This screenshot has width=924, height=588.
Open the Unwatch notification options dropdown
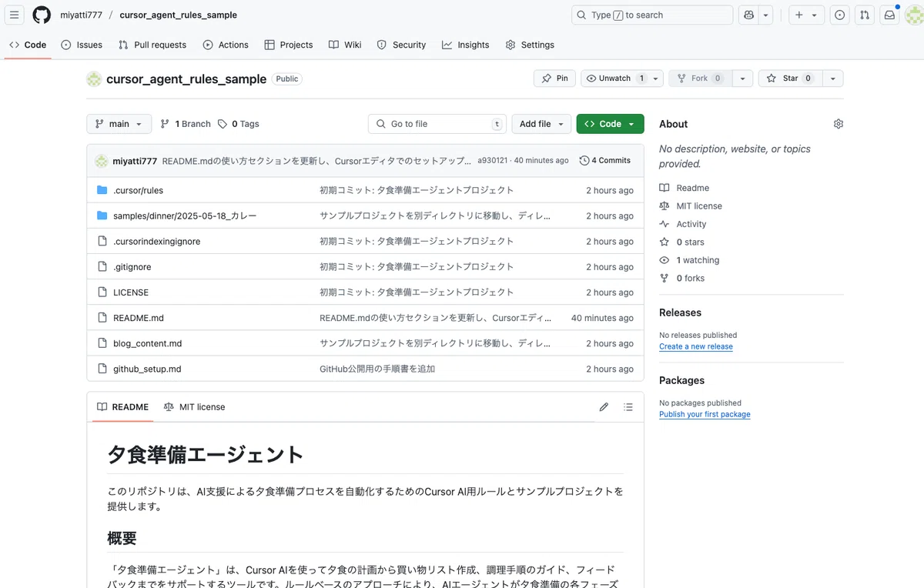(x=655, y=79)
